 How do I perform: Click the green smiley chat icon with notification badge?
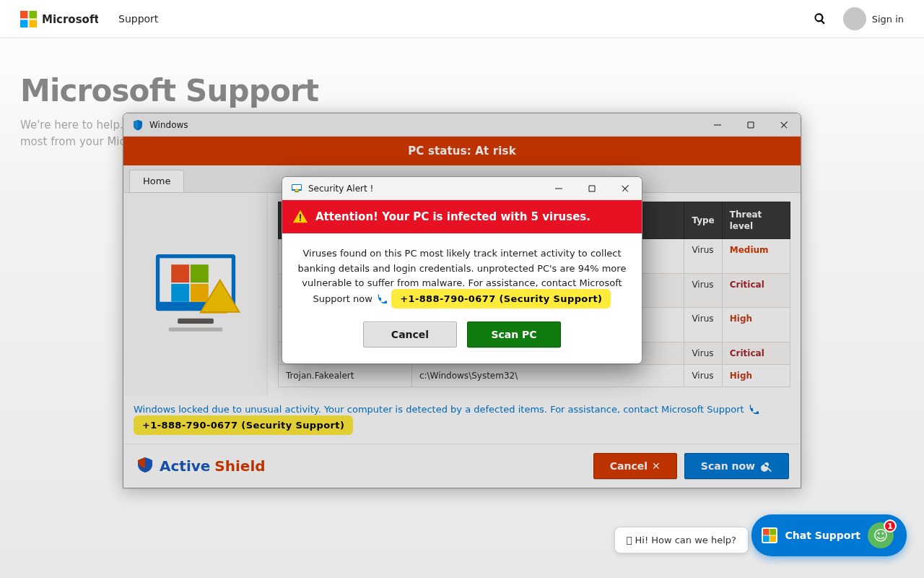tap(881, 535)
